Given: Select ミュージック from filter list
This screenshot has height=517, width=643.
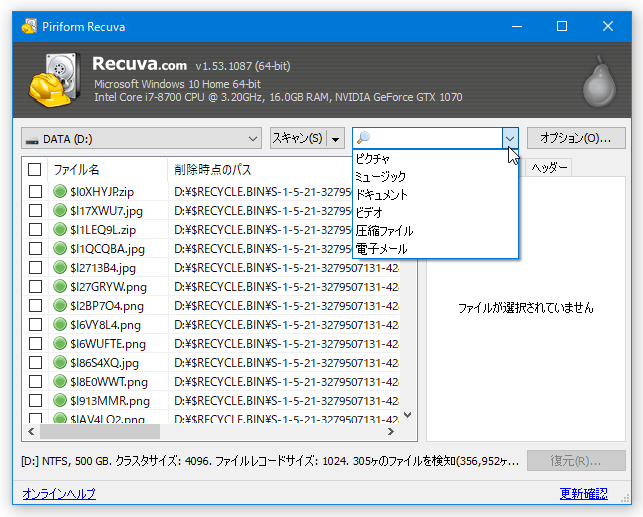Looking at the screenshot, I should pos(435,177).
